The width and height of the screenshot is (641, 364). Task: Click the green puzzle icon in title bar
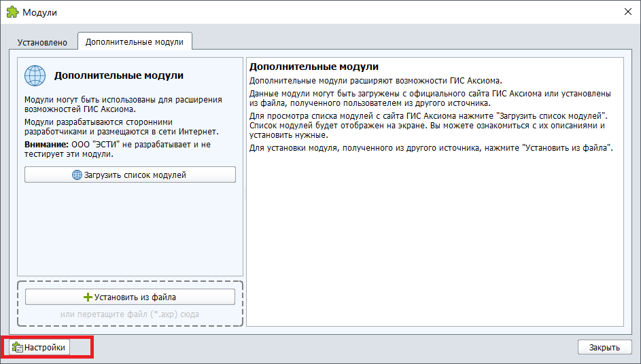point(13,12)
